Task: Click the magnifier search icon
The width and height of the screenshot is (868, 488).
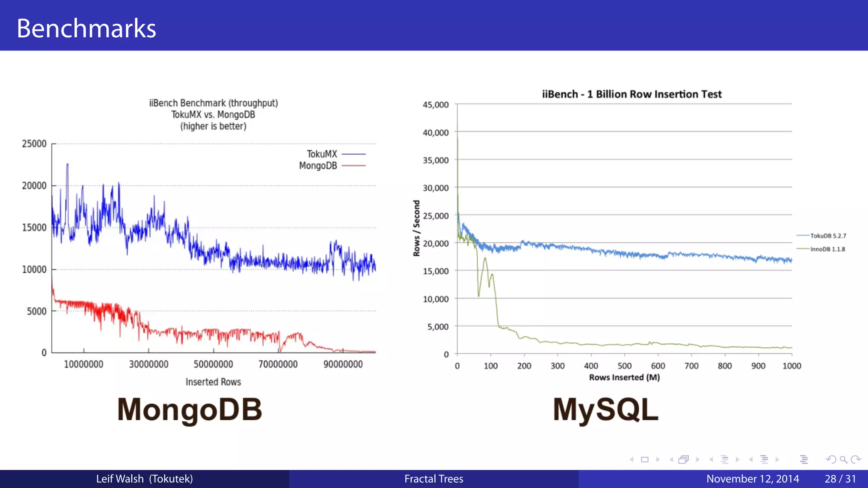Action: (x=843, y=460)
